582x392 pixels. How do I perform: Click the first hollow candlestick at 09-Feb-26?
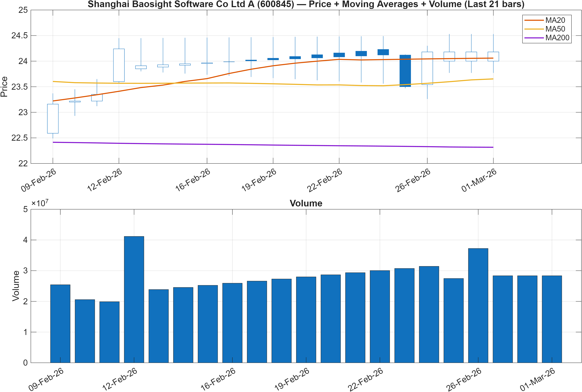[x=53, y=119]
